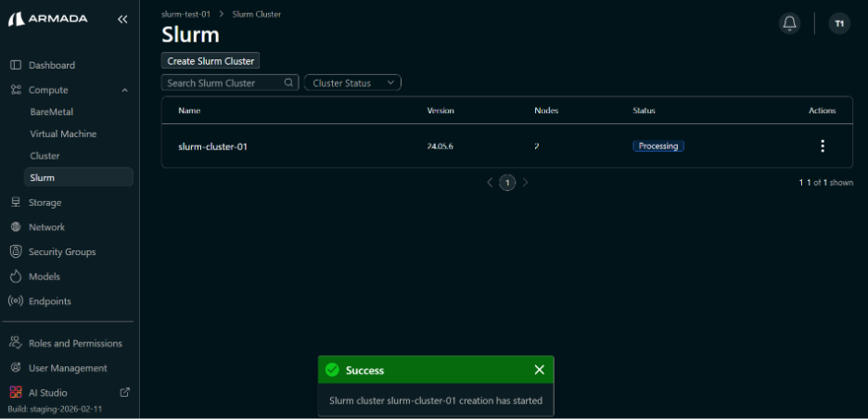Click the Endpoints broadcast icon
The width and height of the screenshot is (868, 420).
click(x=16, y=301)
